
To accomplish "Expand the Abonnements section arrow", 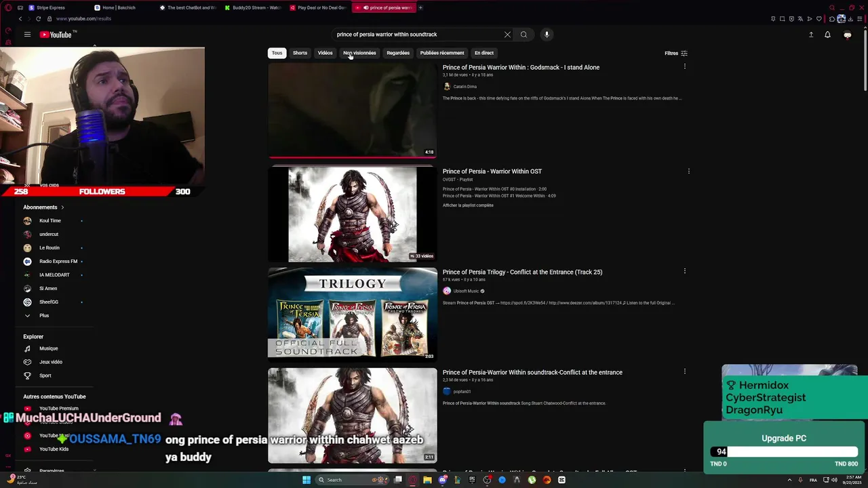I will 62,207.
